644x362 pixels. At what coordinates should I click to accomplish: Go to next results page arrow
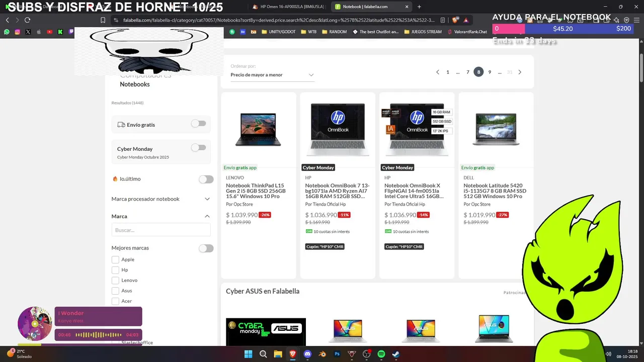tap(520, 72)
